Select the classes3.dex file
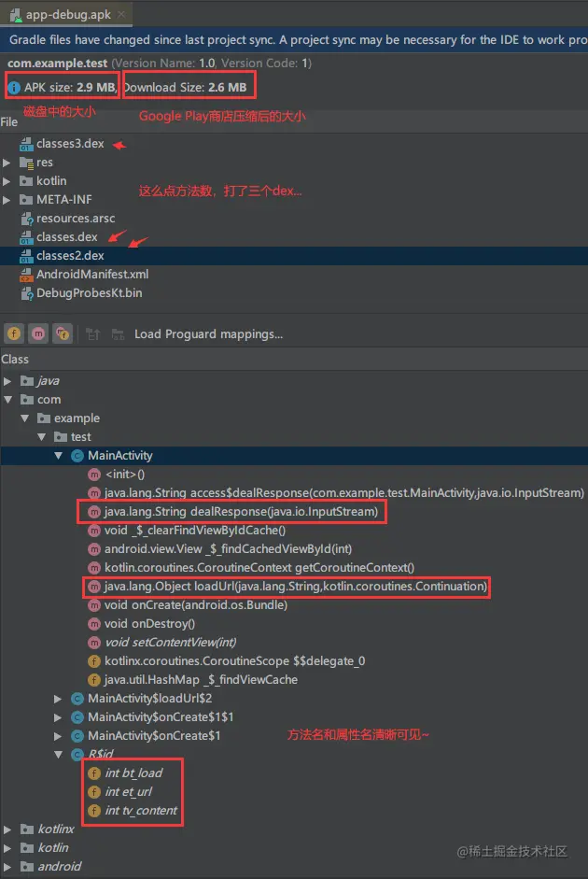 [x=70, y=144]
